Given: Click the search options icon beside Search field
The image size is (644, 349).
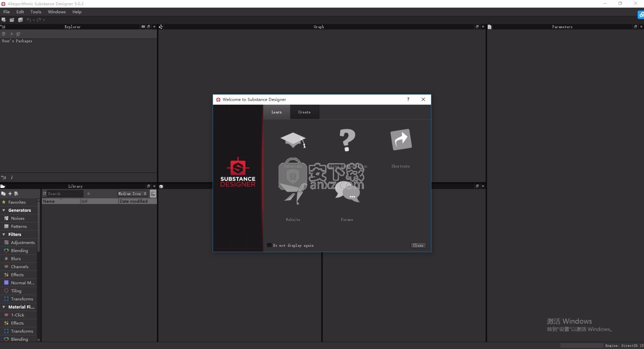Looking at the screenshot, I should pos(45,194).
